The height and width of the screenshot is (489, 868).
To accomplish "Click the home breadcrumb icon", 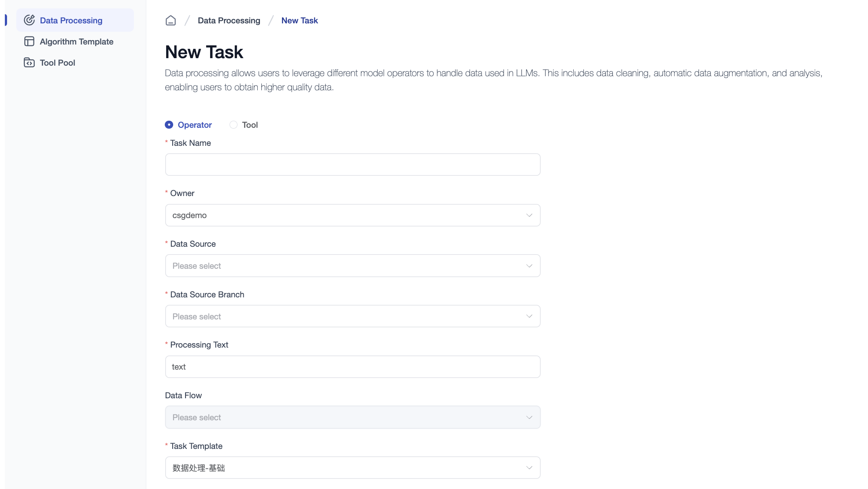I will pos(171,20).
